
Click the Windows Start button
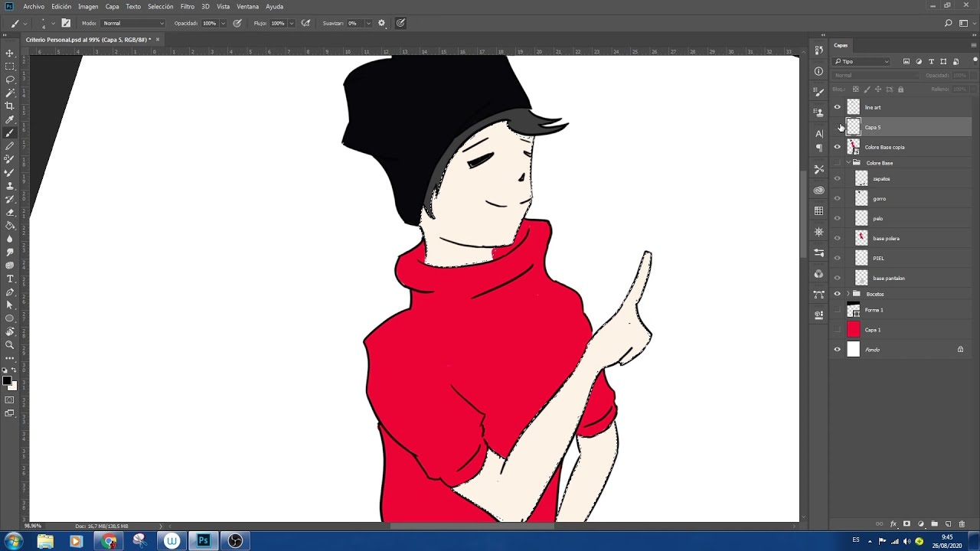13,541
